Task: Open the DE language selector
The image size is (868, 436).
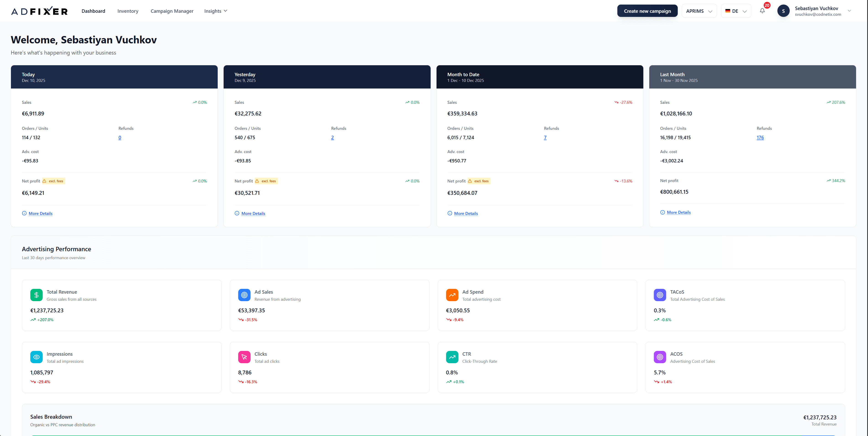Action: click(x=736, y=10)
